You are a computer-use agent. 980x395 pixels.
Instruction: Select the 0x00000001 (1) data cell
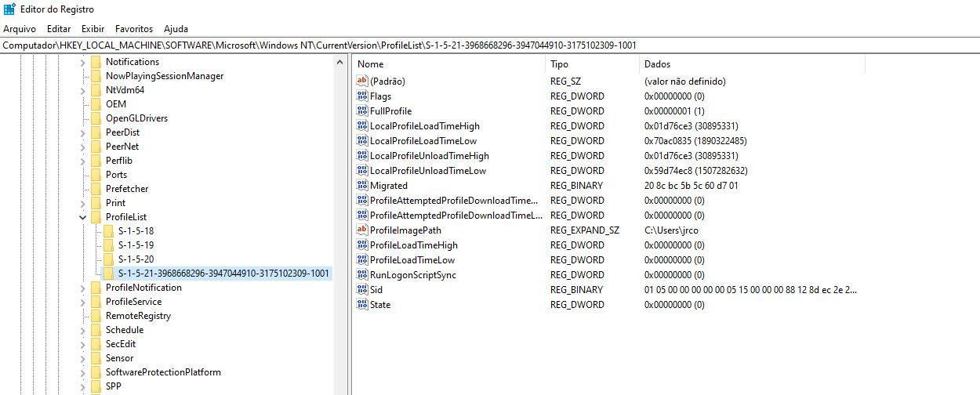pyautogui.click(x=674, y=111)
